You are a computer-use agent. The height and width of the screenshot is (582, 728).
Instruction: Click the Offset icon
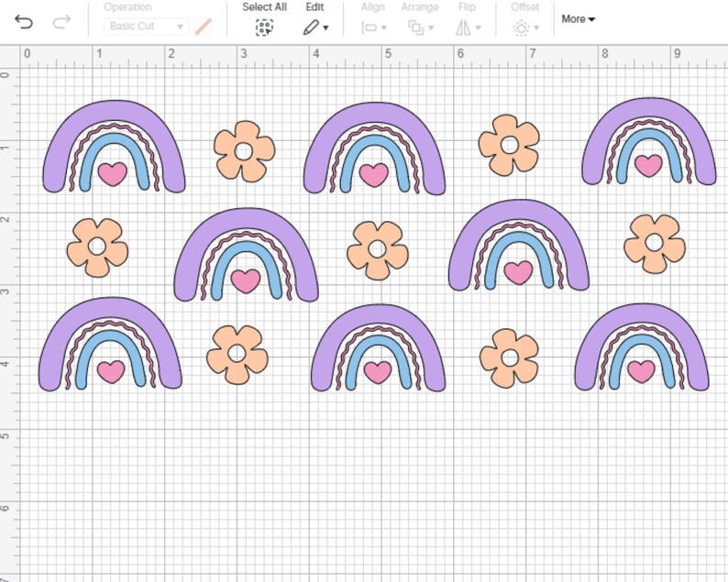tap(521, 27)
